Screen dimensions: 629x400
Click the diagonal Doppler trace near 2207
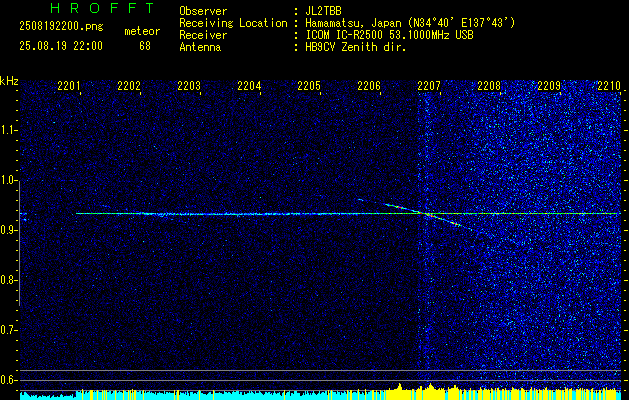tap(429, 215)
